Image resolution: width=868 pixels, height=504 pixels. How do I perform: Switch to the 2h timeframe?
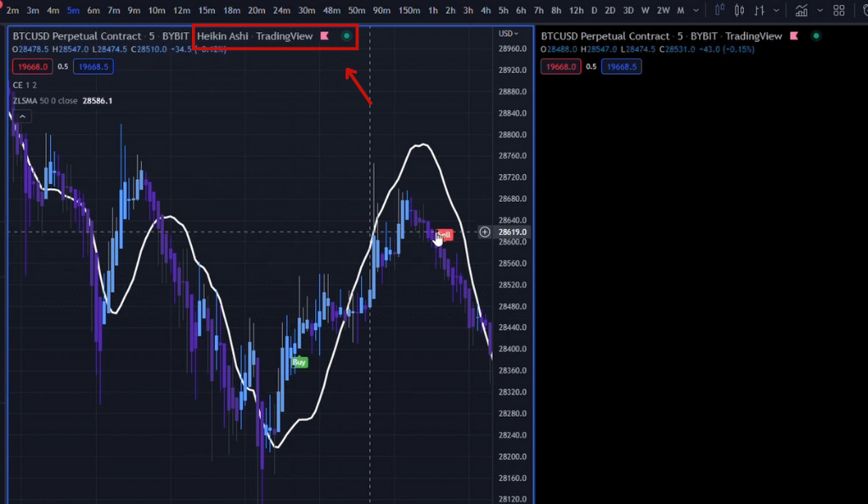[x=451, y=10]
